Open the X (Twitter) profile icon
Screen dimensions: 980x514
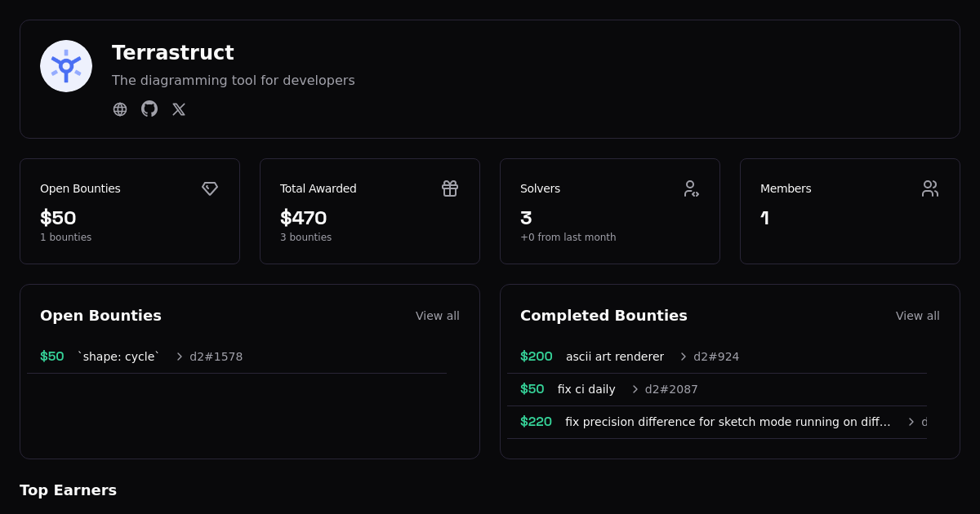[179, 109]
